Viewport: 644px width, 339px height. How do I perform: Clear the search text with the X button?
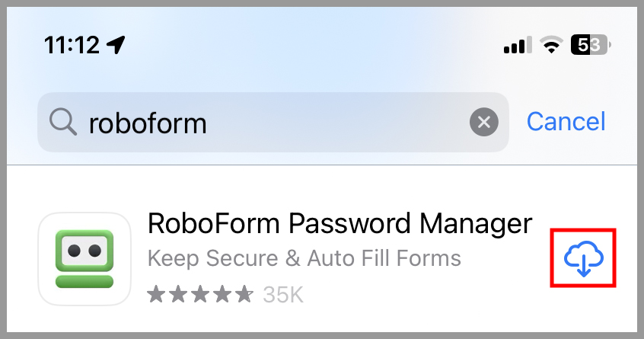point(484,122)
